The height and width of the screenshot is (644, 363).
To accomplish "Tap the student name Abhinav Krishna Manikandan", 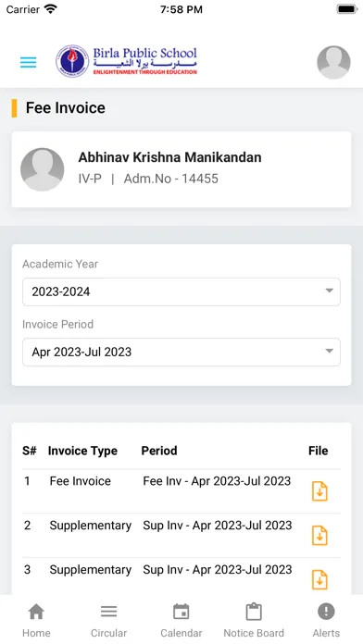I will pos(169,157).
